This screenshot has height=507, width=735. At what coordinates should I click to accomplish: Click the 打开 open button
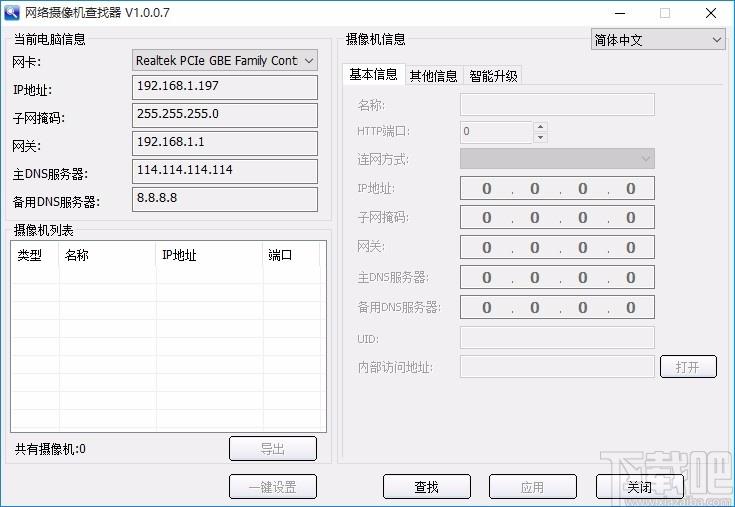pos(688,366)
